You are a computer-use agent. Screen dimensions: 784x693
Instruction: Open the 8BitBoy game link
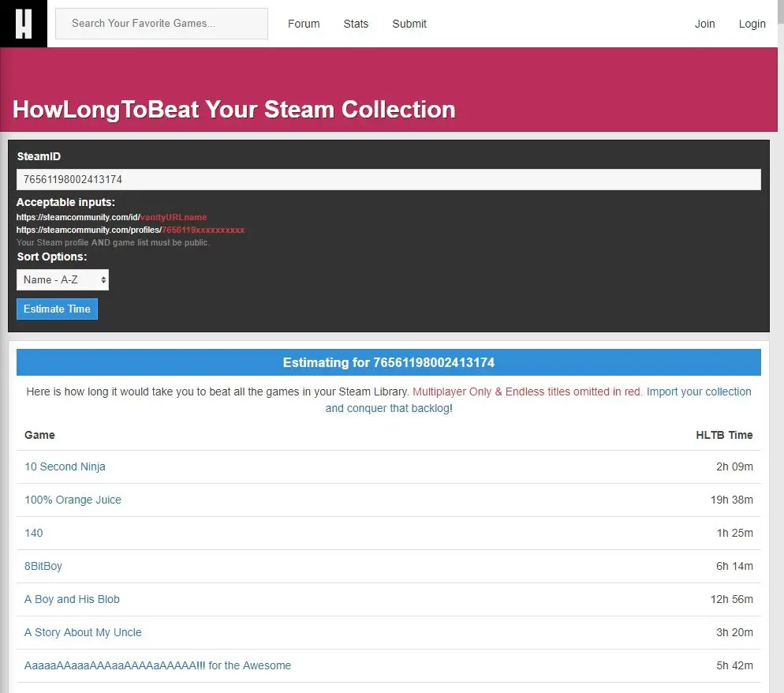point(43,566)
